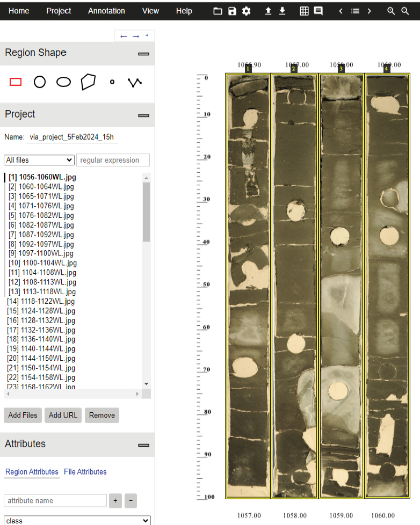Select the circle region shape tool

tap(40, 82)
